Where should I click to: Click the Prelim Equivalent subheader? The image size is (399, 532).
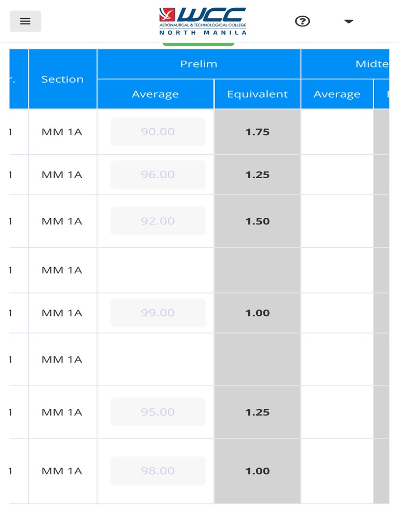click(257, 94)
